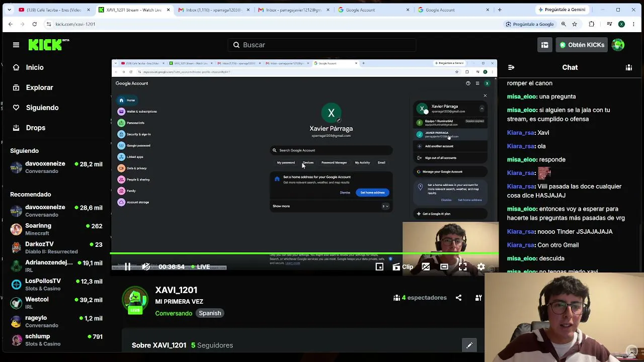Open the Kick user avatar menu
This screenshot has width=644, height=362.
[618, 45]
